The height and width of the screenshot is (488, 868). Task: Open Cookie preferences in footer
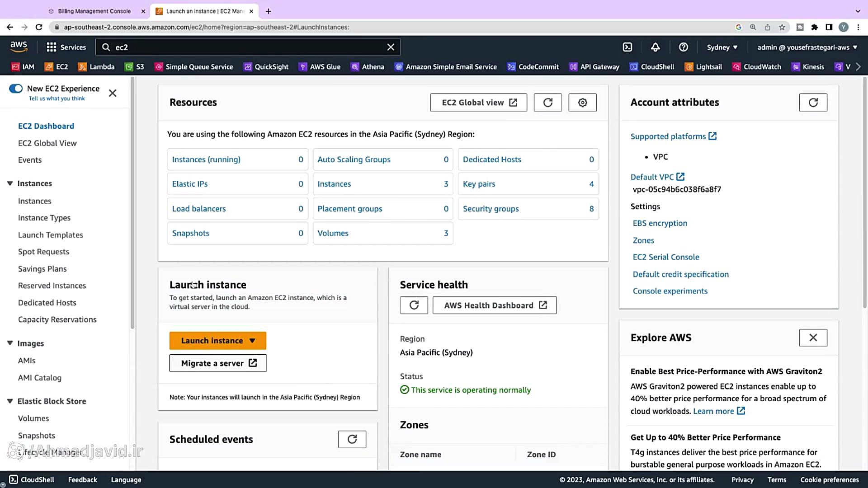click(x=830, y=480)
